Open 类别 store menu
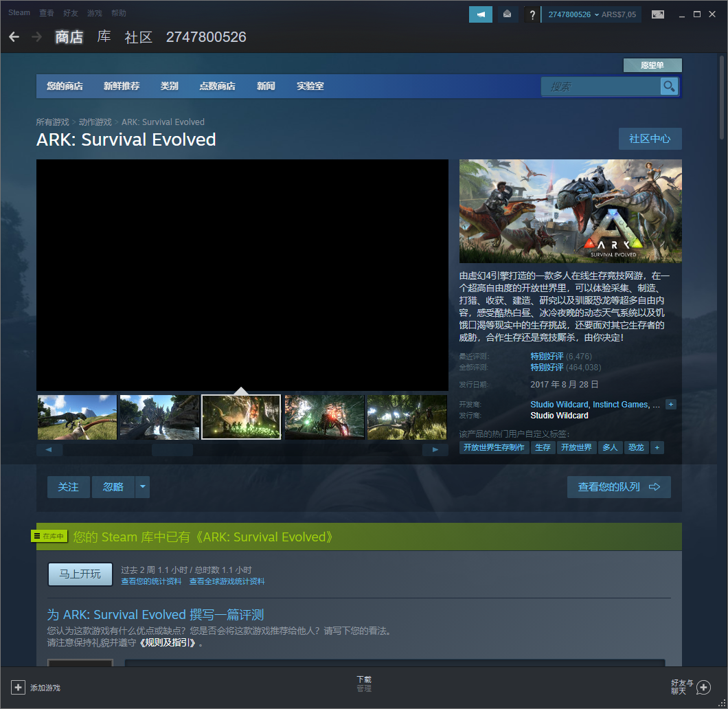 (170, 86)
